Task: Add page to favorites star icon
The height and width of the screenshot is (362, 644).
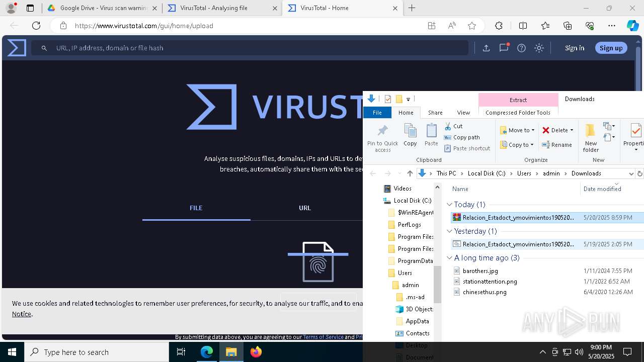Action: 471,26
